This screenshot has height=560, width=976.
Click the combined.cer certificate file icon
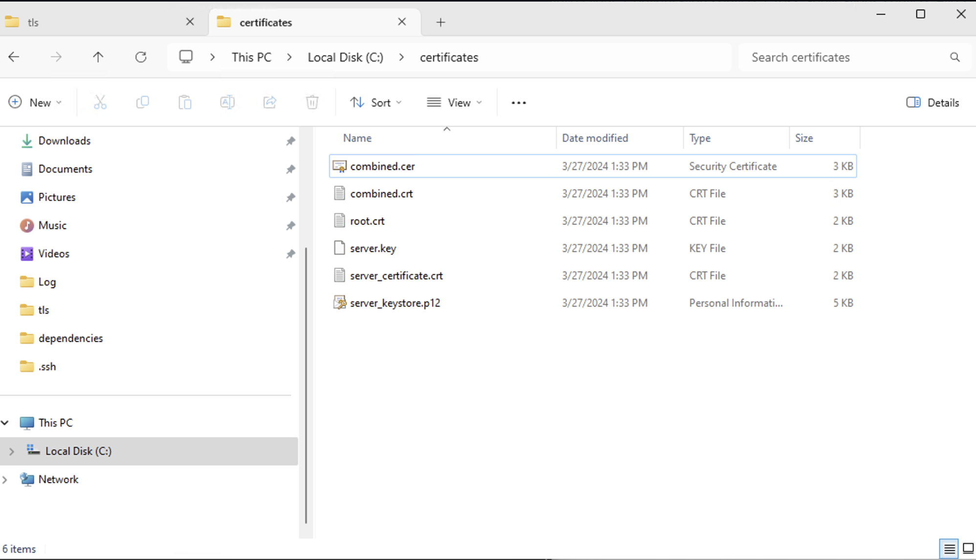(x=339, y=166)
